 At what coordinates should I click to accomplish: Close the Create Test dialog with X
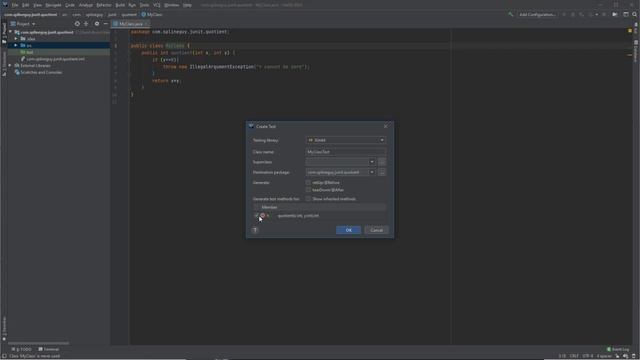[386, 127]
